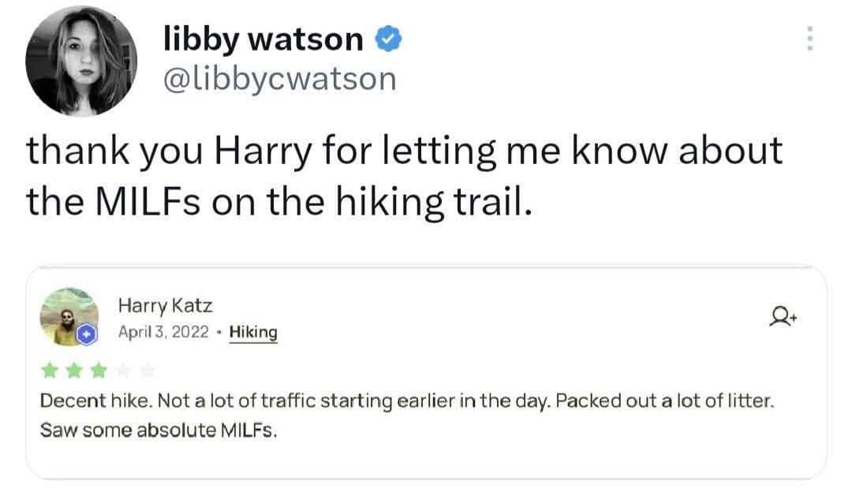852x504 pixels.
Task: Open Harry Katz's small profile photo
Action: click(66, 317)
